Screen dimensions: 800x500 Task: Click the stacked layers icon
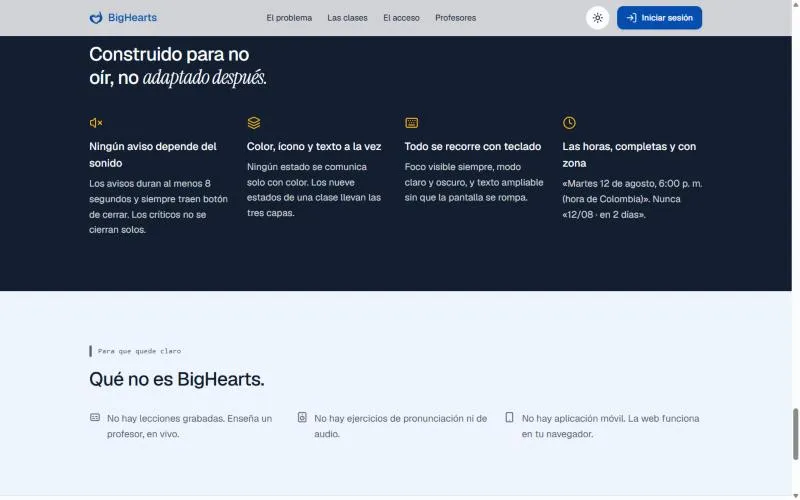[254, 122]
